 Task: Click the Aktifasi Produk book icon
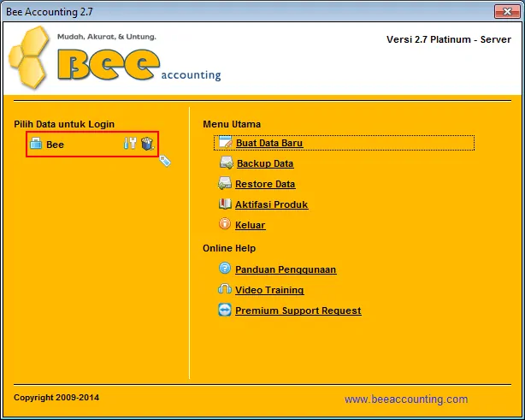click(x=225, y=204)
